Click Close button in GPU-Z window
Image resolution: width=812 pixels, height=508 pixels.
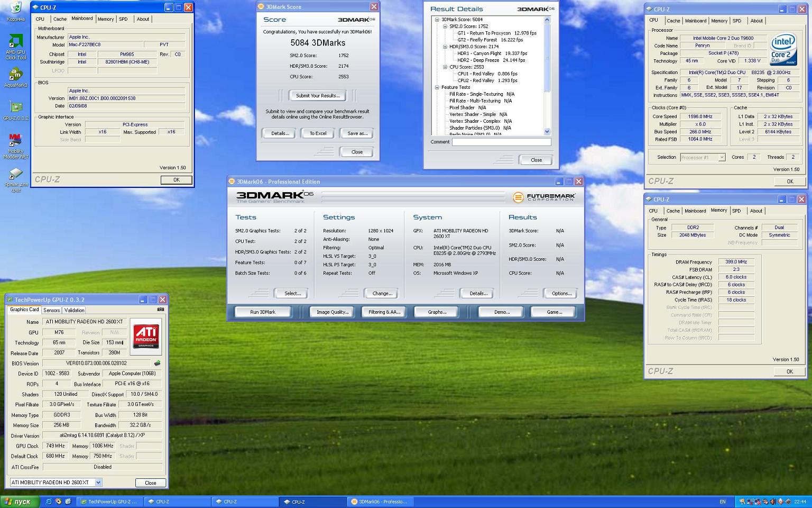click(x=151, y=483)
